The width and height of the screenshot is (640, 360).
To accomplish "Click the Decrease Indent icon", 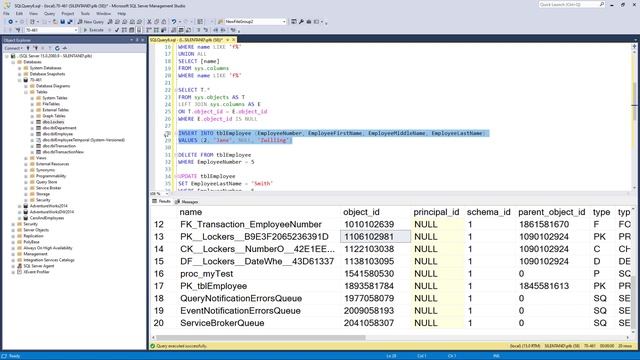I will coord(216,30).
